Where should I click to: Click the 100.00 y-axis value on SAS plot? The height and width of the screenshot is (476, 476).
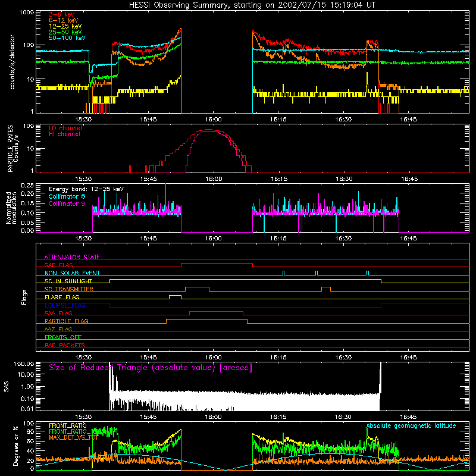[24, 364]
